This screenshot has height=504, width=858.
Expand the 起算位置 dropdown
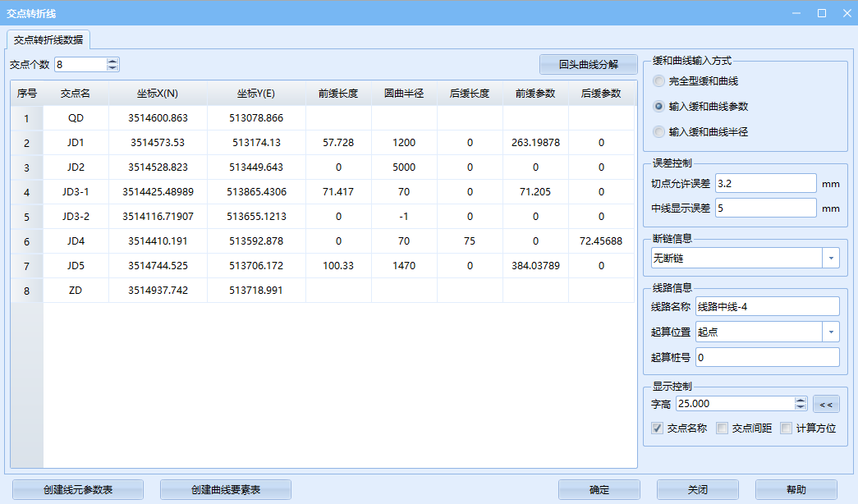pyautogui.click(x=831, y=332)
